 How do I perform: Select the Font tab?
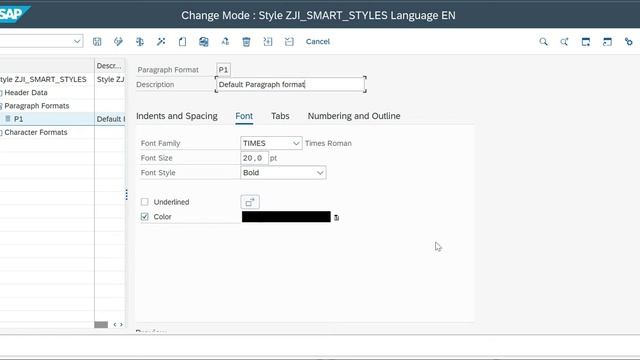[x=244, y=116]
